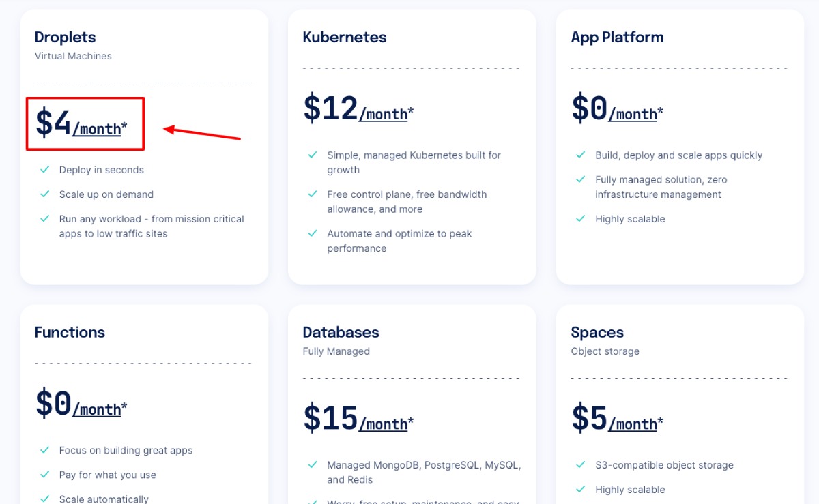
Task: Open the Kubernetes card heading
Action: point(345,37)
